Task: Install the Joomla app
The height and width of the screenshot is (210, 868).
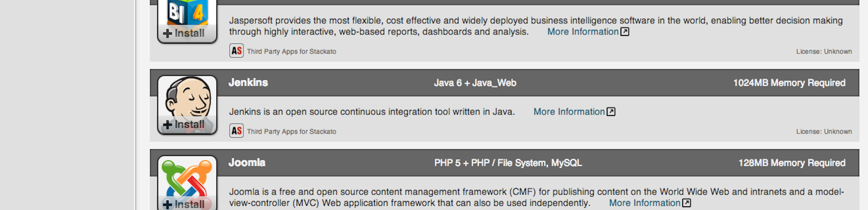Action: tap(184, 204)
